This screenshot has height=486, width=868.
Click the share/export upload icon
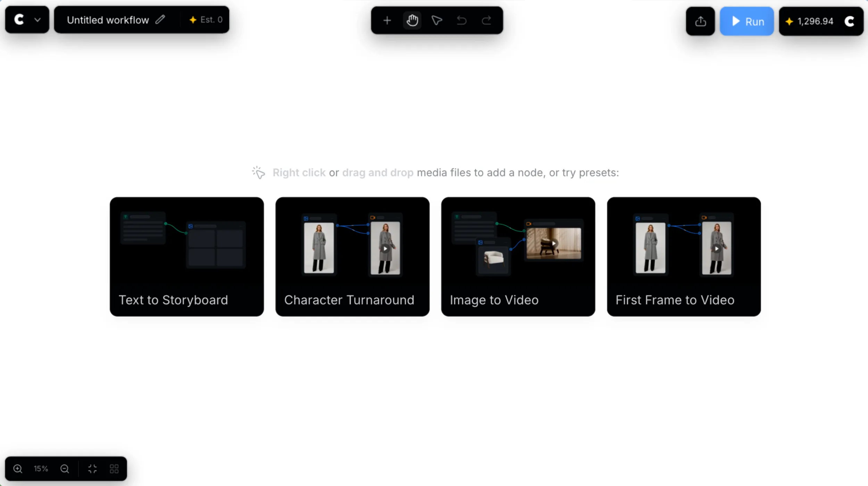tap(700, 21)
